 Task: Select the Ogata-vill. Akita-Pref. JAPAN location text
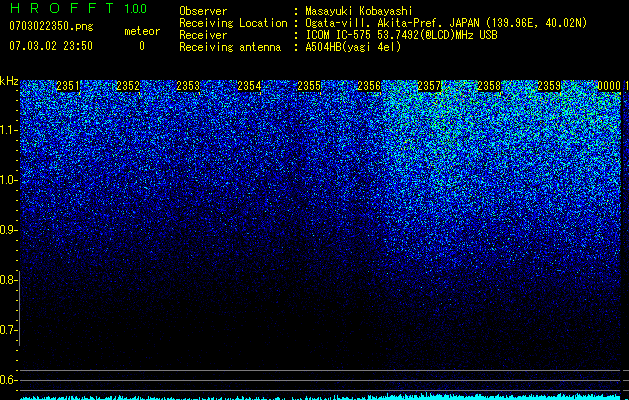(x=446, y=23)
